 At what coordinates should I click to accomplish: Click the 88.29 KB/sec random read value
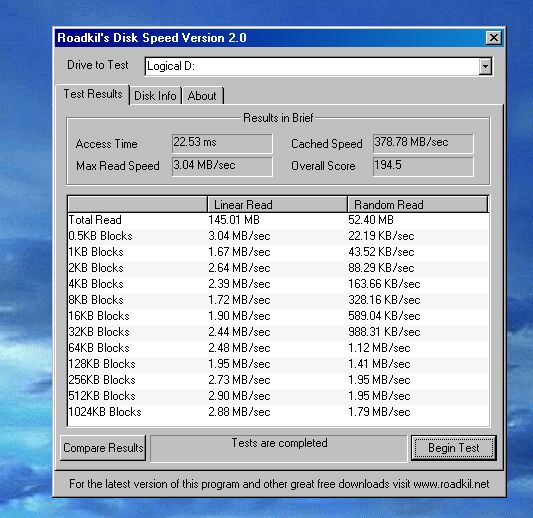click(x=381, y=268)
